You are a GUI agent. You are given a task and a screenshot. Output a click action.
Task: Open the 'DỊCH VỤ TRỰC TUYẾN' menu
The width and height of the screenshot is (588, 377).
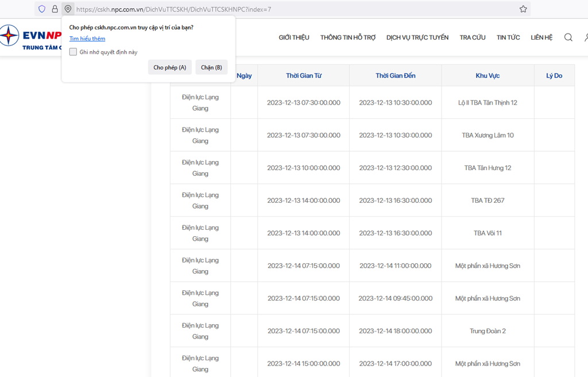coord(417,37)
